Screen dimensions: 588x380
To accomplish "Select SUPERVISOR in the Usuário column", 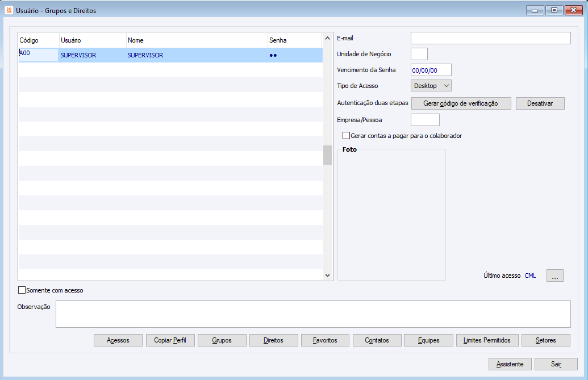I will point(78,55).
